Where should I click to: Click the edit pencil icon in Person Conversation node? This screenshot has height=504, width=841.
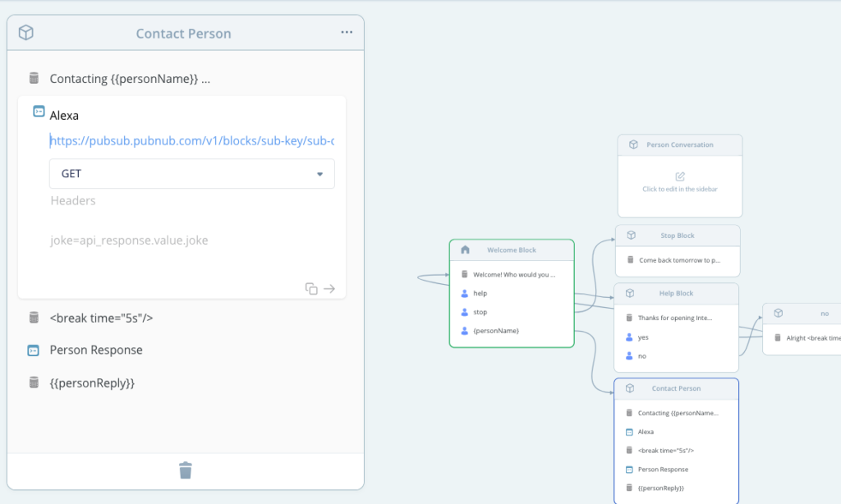[x=679, y=175]
